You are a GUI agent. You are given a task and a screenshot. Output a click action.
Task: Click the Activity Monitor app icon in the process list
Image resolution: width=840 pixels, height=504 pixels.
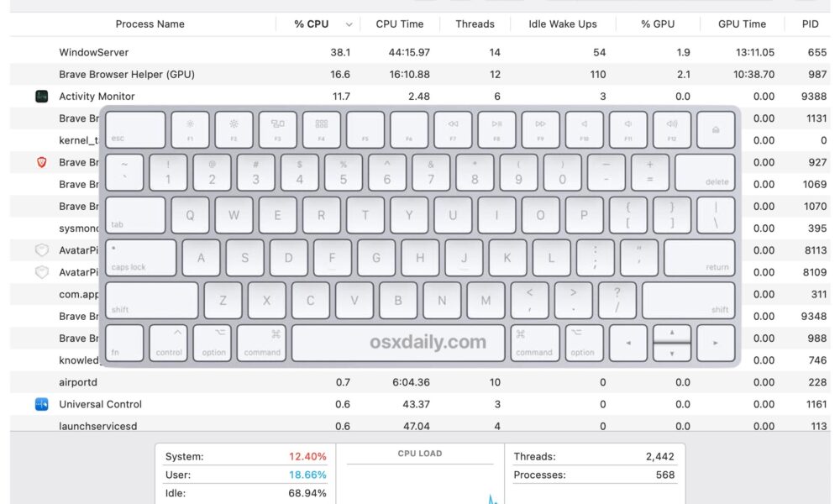42,97
